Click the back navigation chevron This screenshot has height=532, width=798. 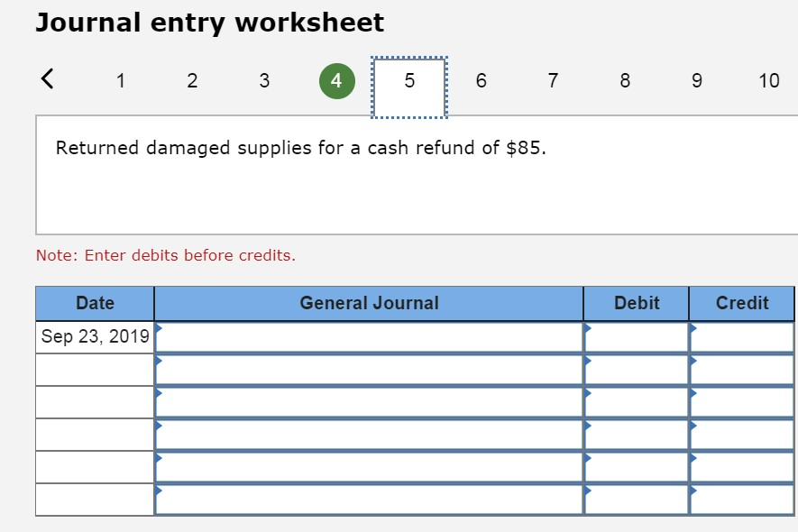(x=47, y=79)
